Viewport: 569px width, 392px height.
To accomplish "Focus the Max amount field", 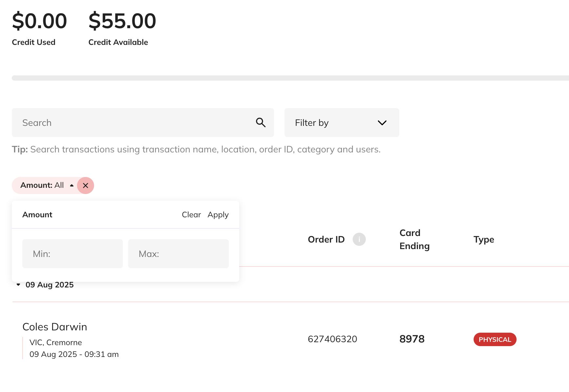I will coord(178,254).
